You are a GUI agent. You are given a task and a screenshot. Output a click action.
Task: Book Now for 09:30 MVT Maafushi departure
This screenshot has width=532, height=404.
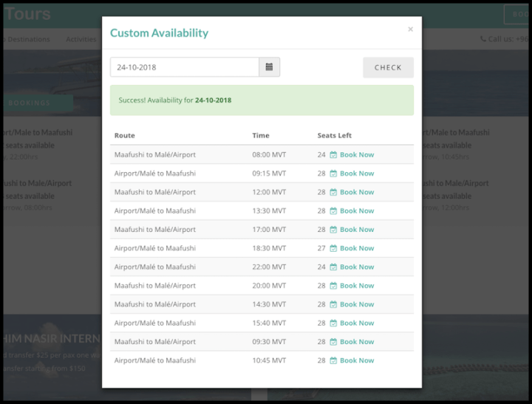click(357, 342)
